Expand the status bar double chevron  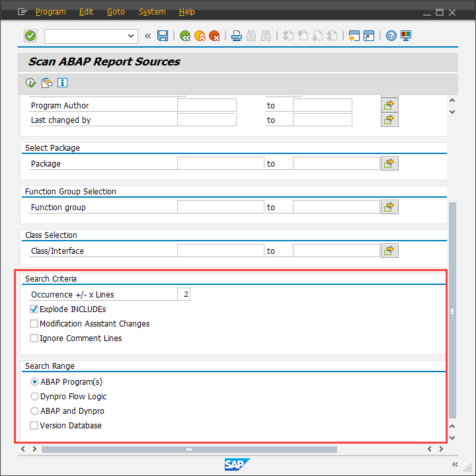click(x=455, y=465)
